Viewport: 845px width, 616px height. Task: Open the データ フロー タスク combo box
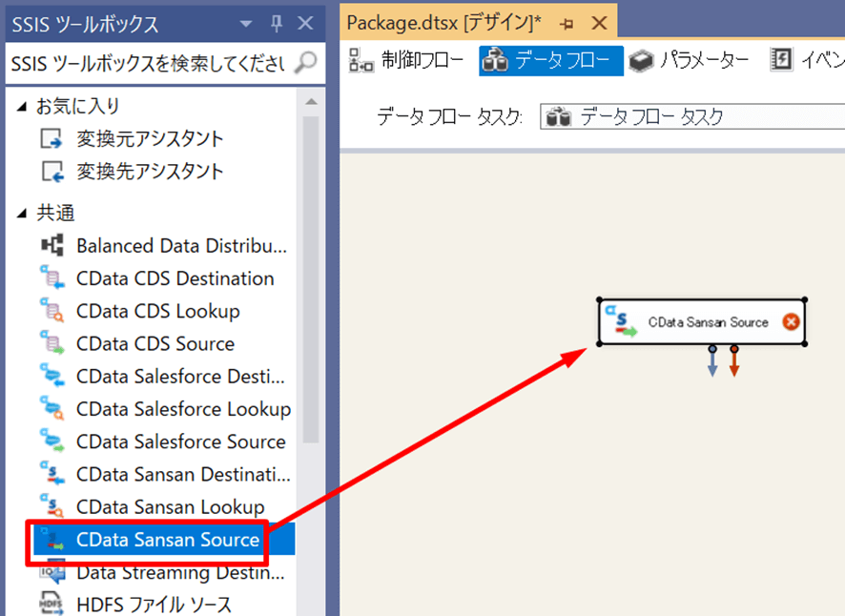(692, 116)
